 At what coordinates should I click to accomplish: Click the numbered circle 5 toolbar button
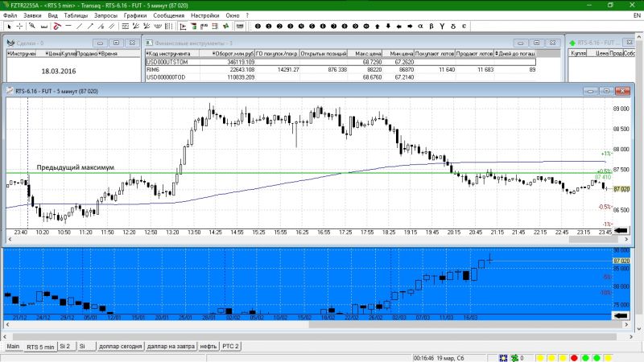(312, 27)
